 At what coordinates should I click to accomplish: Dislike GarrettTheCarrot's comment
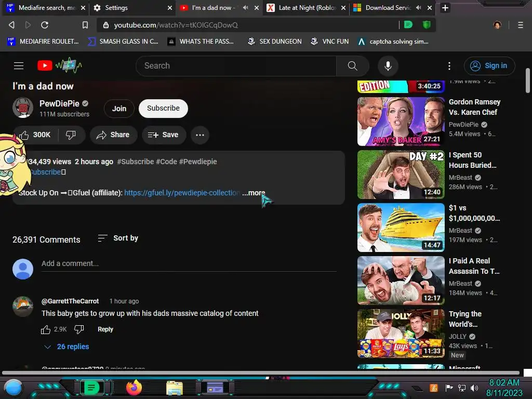(x=79, y=329)
